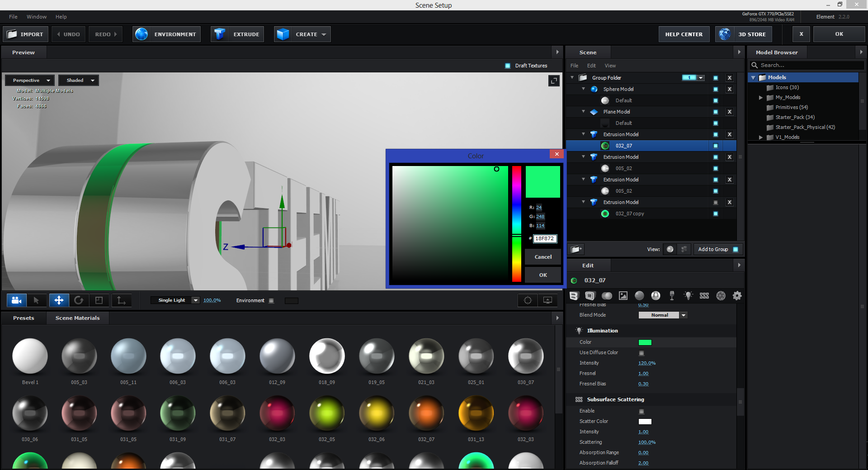The height and width of the screenshot is (470, 868).
Task: Click the ENVIRONMENT button
Action: coord(167,34)
